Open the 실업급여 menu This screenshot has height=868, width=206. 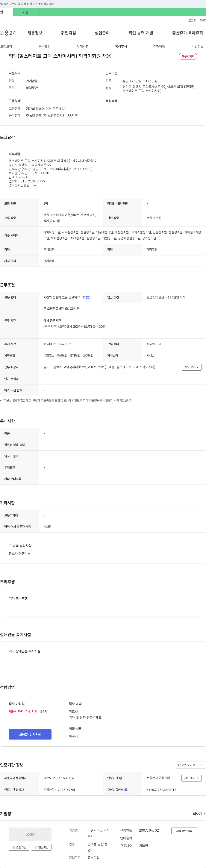(102, 33)
